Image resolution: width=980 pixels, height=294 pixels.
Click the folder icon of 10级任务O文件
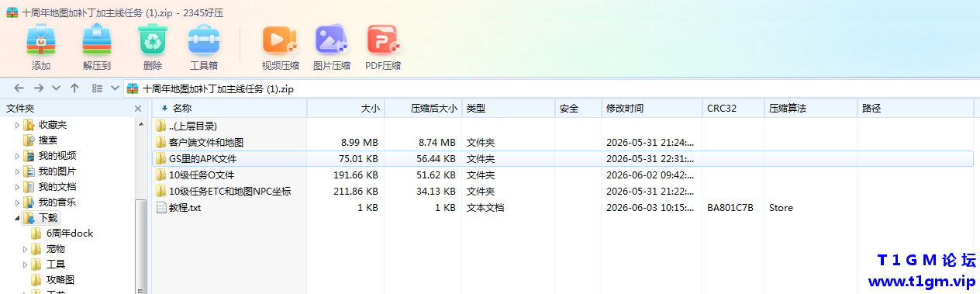160,175
